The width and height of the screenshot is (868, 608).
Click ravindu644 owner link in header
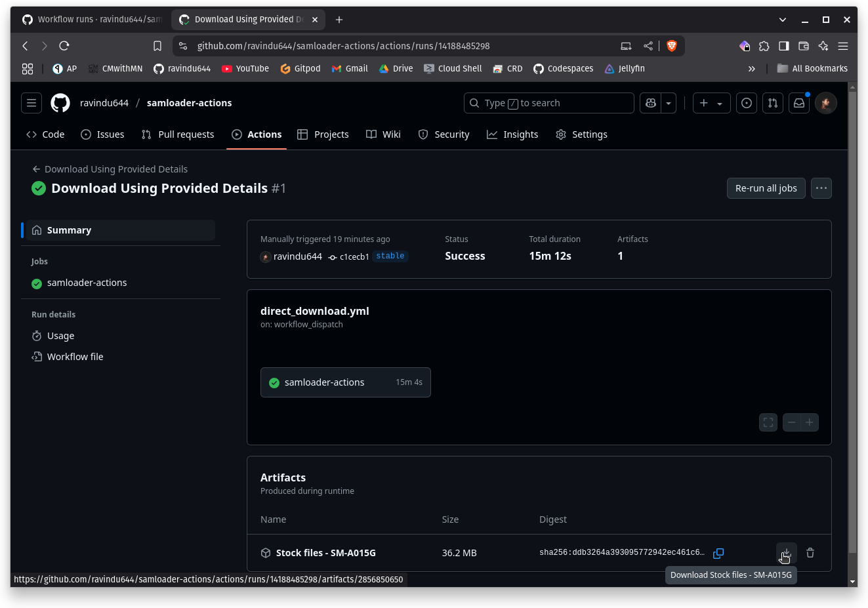click(104, 103)
